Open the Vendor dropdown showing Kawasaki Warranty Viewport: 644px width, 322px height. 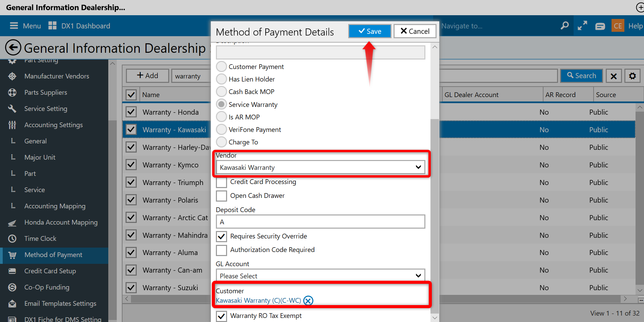[x=320, y=167]
